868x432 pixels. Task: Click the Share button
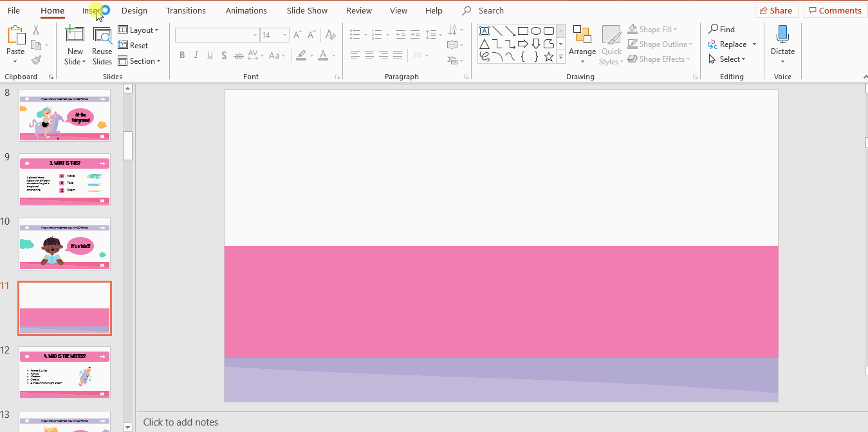click(x=776, y=10)
